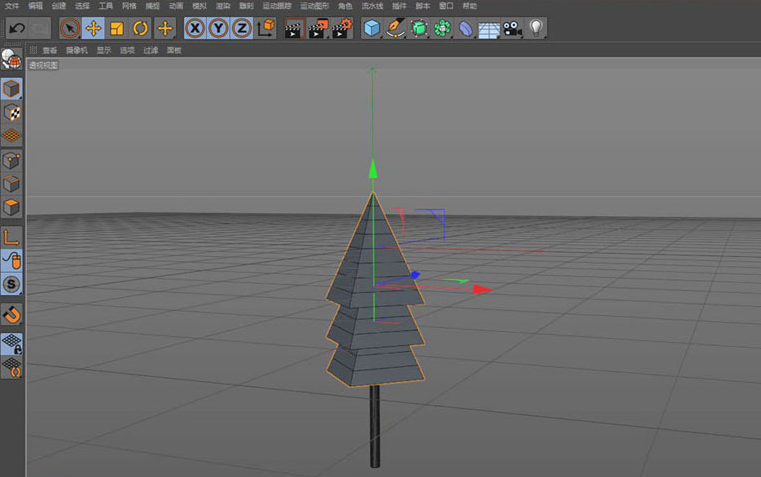Render the active view

pyautogui.click(x=295, y=28)
